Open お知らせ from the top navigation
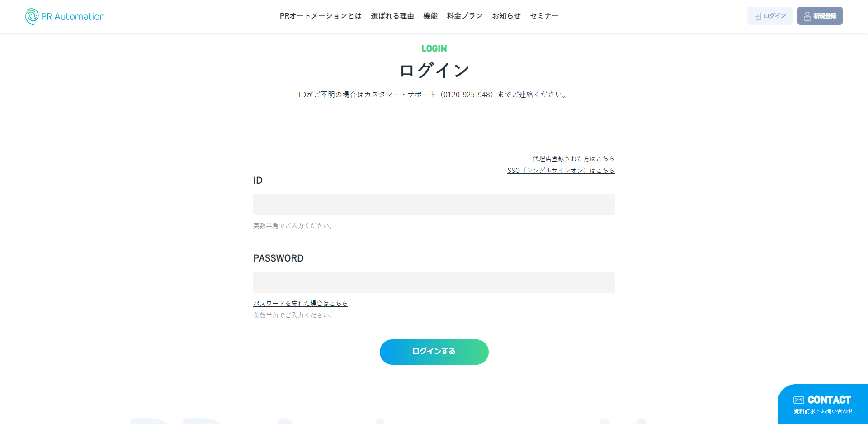Viewport: 868px width, 424px height. 506,16
